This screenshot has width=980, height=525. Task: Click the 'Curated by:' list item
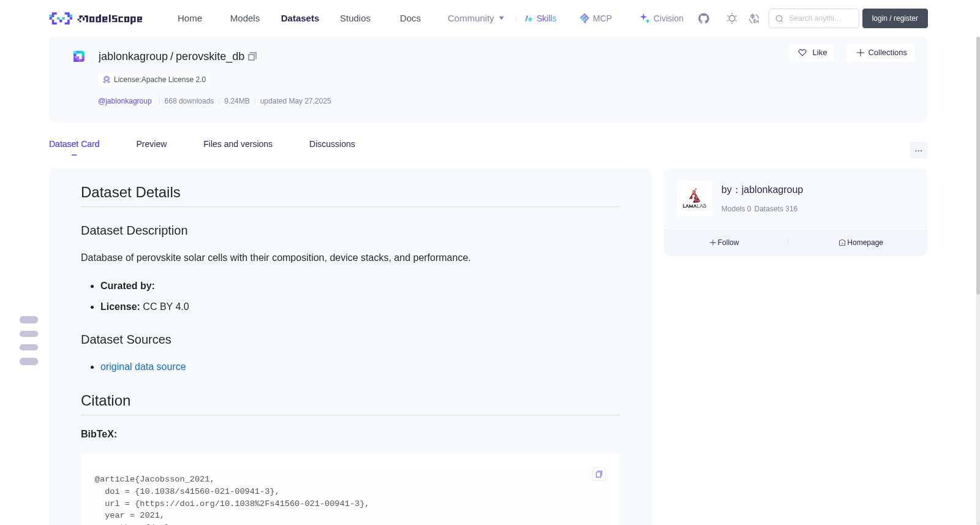(127, 285)
